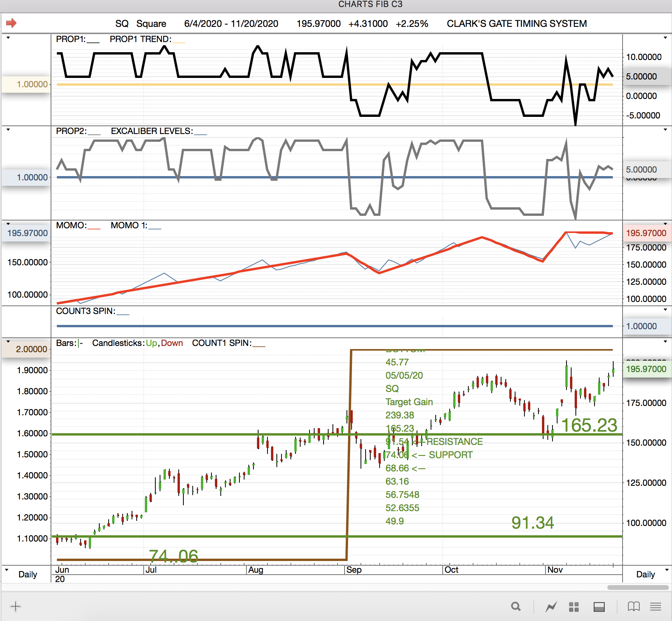Click the date range 6/4/2020 - 11/20/2020
Screen dimensions: 672x621
[x=231, y=24]
